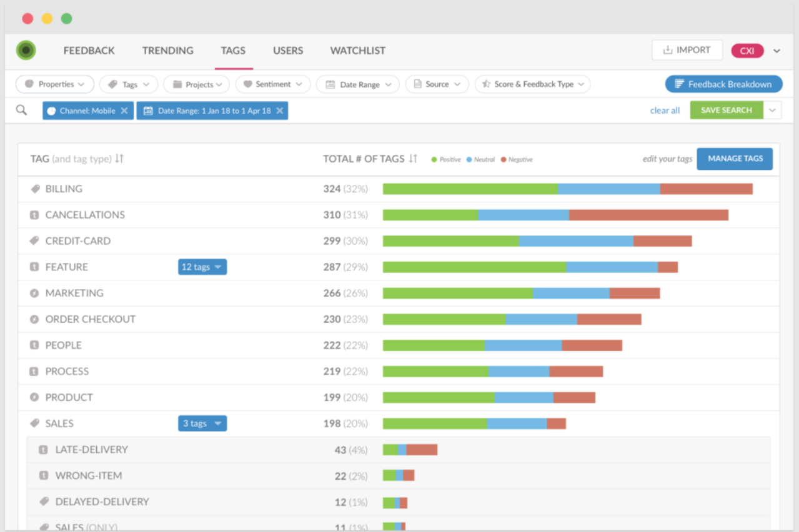The image size is (799, 532).
Task: Click the tag icon next to BILLING
Action: click(x=35, y=189)
